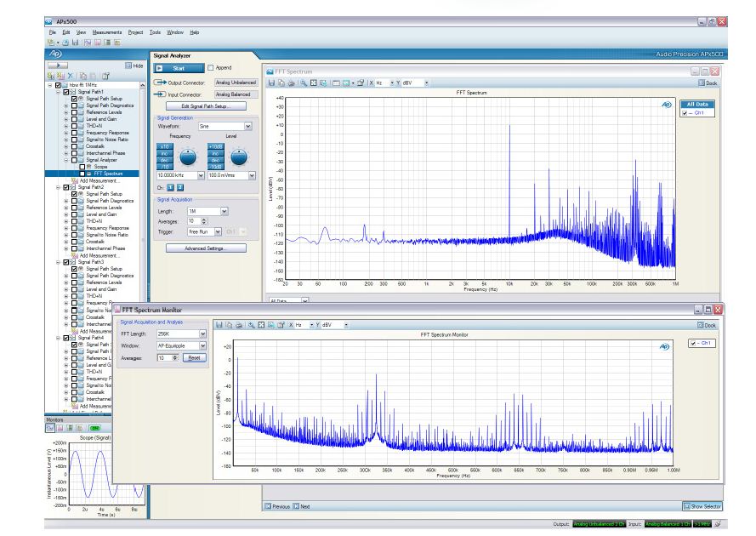
Task: Click the run sequence play button in navigator
Action: pyautogui.click(x=57, y=66)
